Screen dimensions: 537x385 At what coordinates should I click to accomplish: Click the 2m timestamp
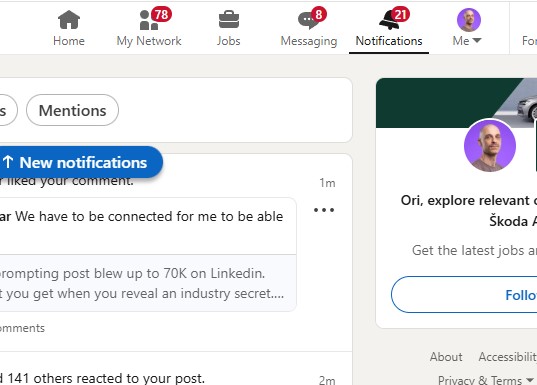click(327, 380)
